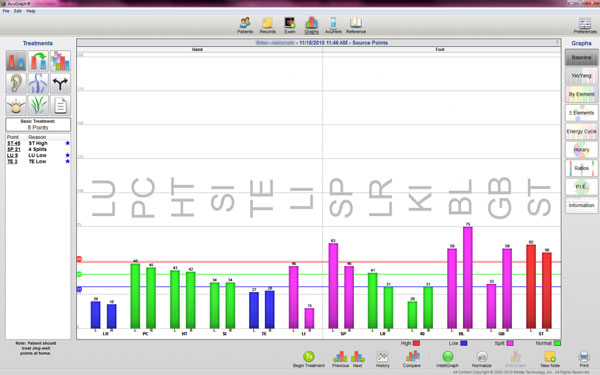The height and width of the screenshot is (375, 600).
Task: Click the red High legend swatch
Action: coord(416,343)
